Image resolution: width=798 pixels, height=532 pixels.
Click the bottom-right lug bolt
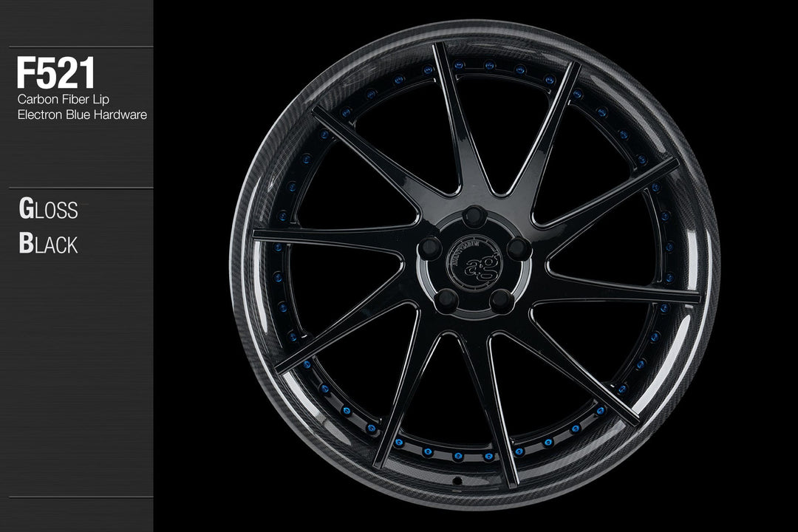[504, 299]
